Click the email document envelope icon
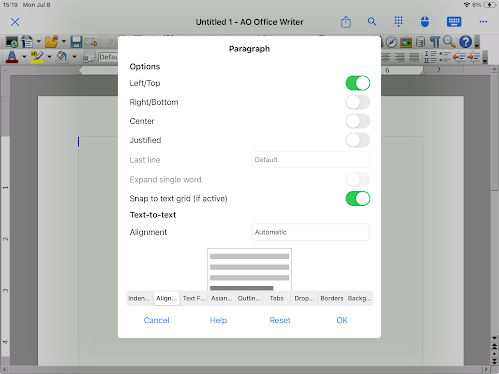Image resolution: width=499 pixels, height=374 pixels. click(x=91, y=42)
